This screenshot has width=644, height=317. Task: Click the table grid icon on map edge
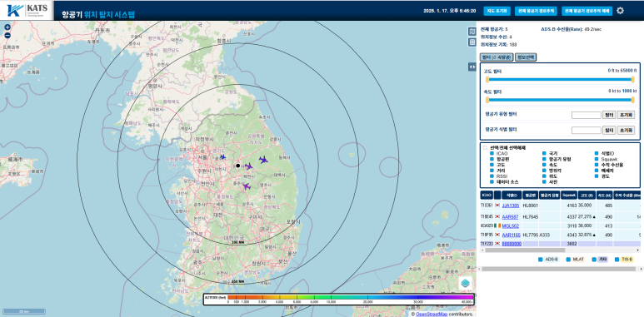click(472, 42)
